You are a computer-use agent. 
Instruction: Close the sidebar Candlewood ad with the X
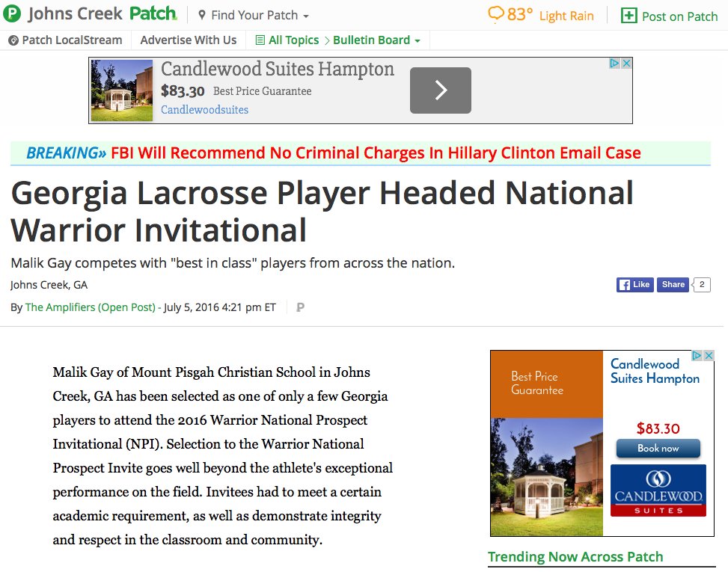pos(709,356)
